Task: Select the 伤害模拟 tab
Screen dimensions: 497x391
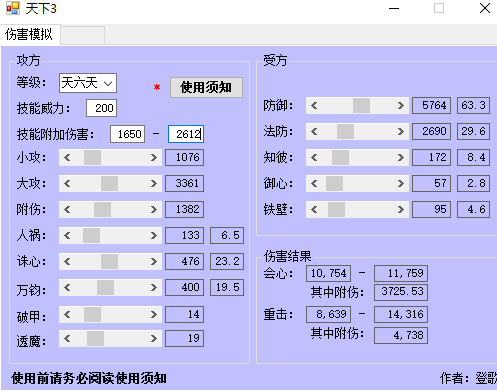Action: tap(30, 34)
